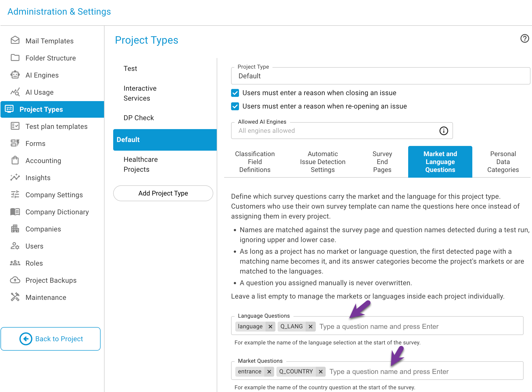Select Project Types in the sidebar
This screenshot has height=392, width=532.
(52, 109)
